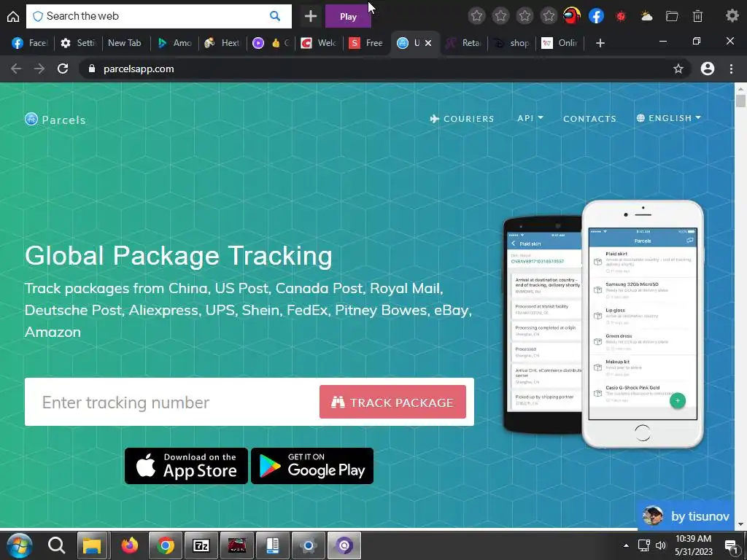Open the Among Us crewmate shortcut icon
The width and height of the screenshot is (747, 560).
(x=572, y=16)
